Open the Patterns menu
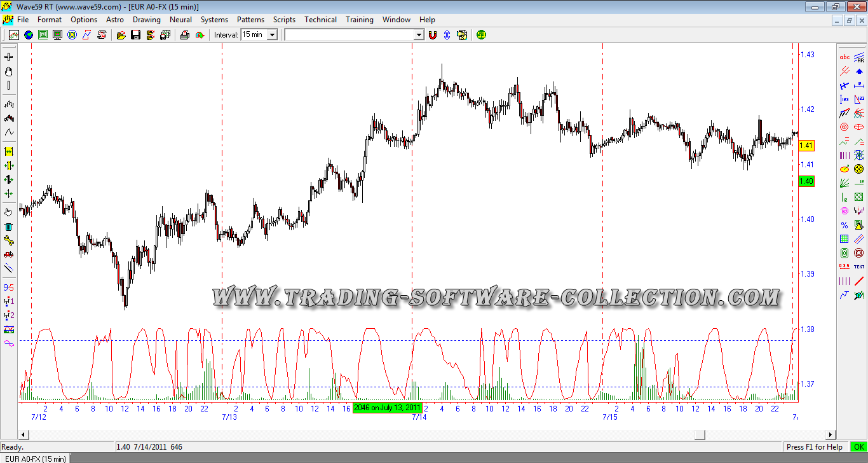The image size is (868, 463). pos(250,20)
